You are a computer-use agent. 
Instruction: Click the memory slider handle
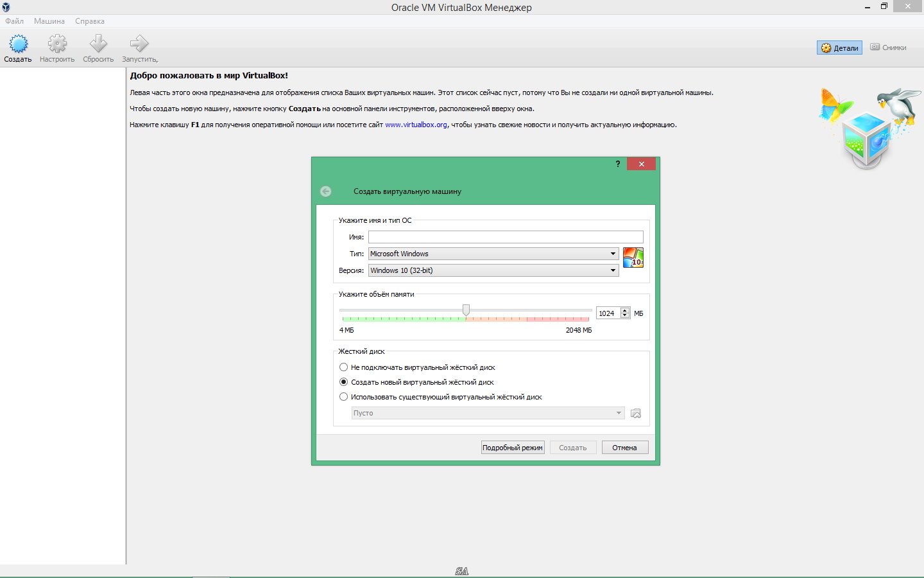pyautogui.click(x=466, y=310)
